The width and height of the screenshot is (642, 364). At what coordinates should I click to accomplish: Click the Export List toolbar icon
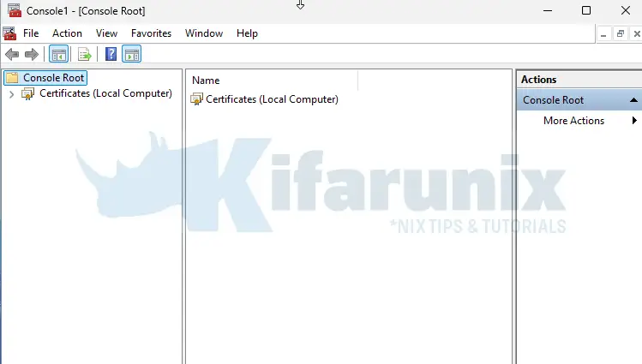pos(84,54)
